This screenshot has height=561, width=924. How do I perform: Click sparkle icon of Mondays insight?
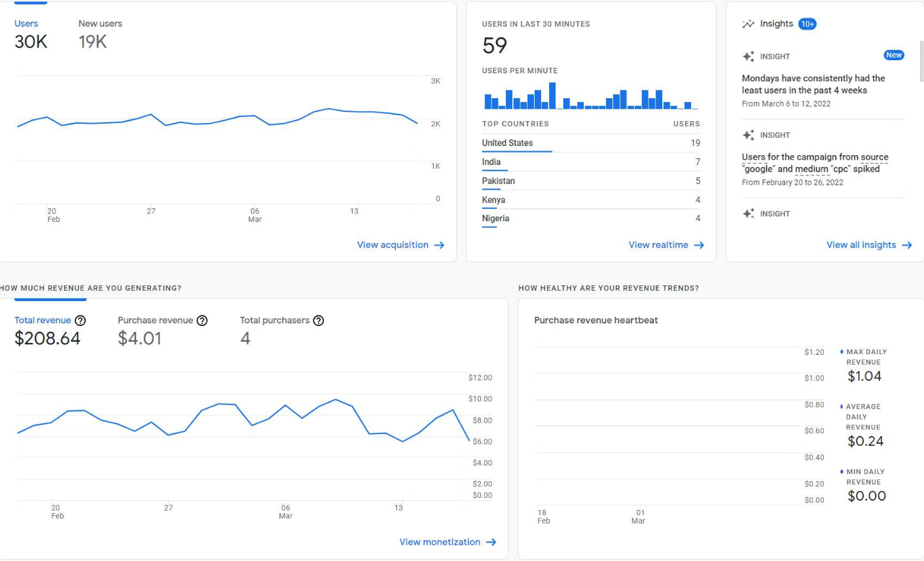(749, 56)
